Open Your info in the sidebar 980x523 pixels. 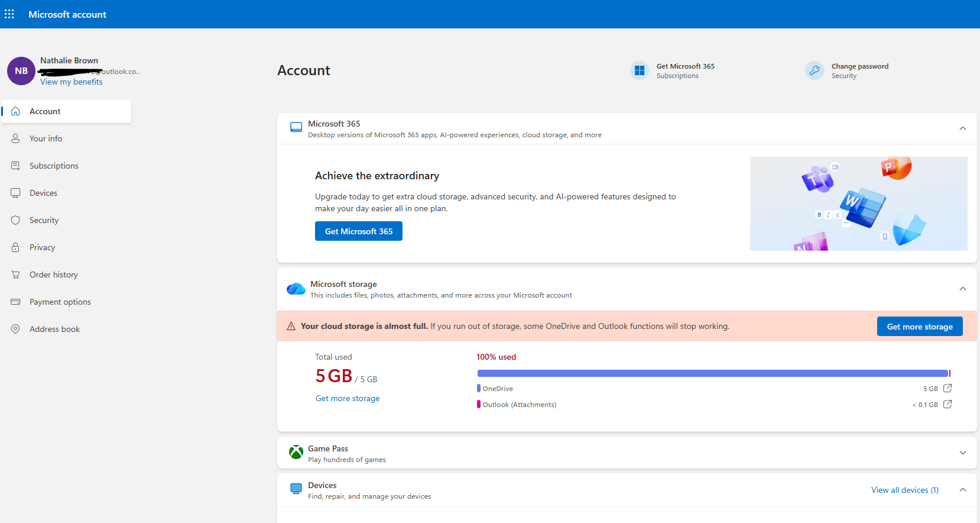tap(66, 138)
